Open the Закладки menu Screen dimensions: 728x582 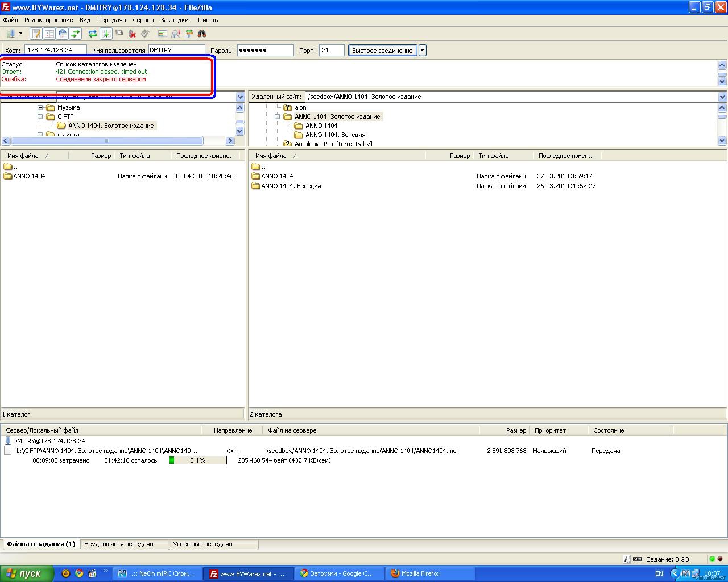[174, 20]
